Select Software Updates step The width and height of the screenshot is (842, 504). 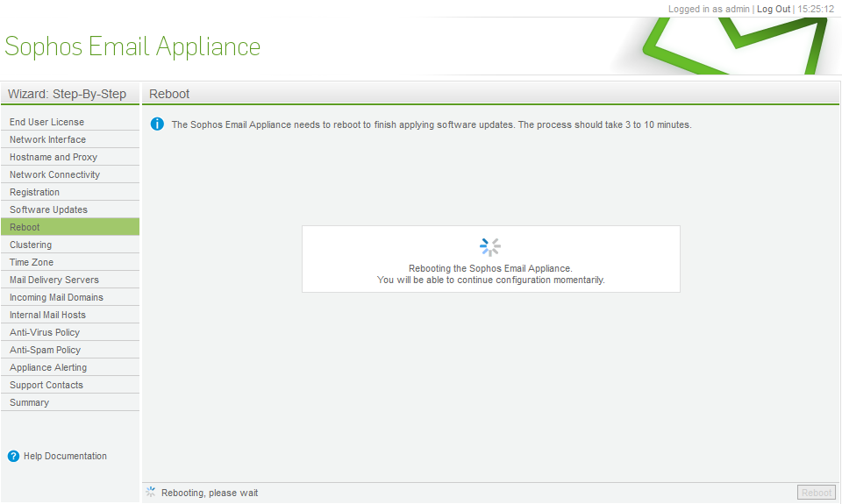coord(70,209)
